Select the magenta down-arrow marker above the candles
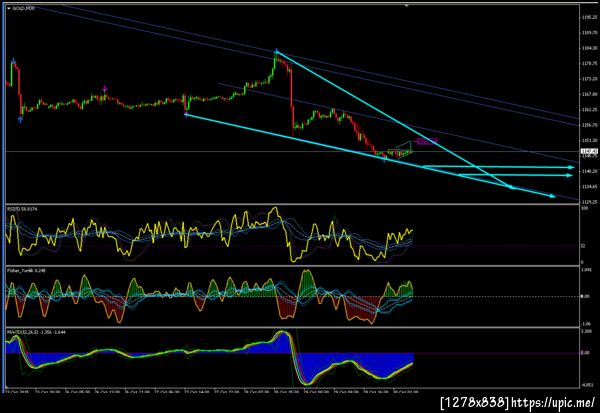The image size is (600, 413). (105, 89)
